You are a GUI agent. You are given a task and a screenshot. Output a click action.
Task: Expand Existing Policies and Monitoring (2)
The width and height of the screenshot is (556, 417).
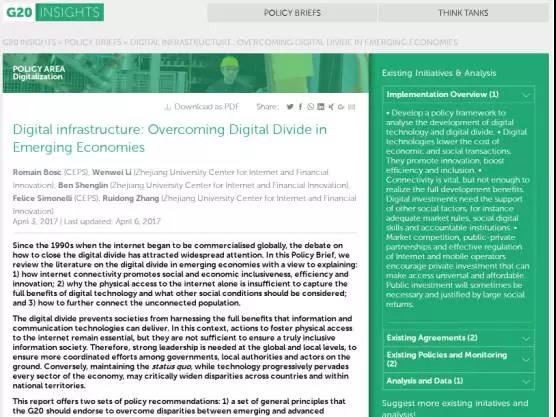(x=458, y=359)
